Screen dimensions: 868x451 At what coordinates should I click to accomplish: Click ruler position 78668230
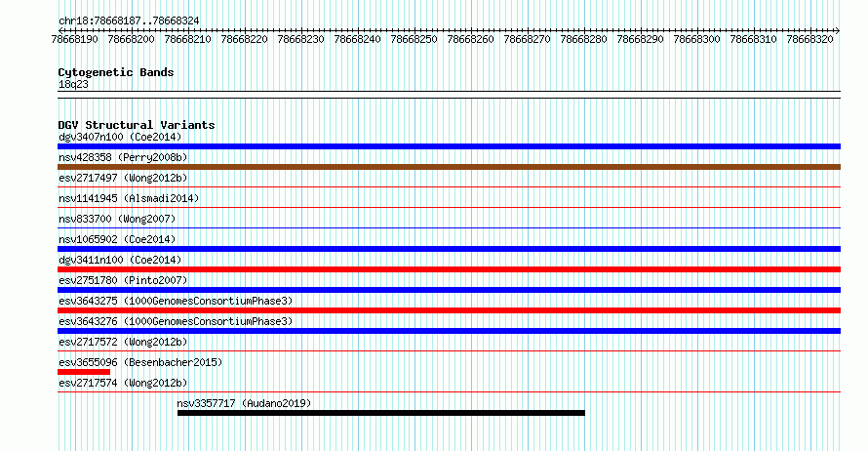tap(300, 39)
